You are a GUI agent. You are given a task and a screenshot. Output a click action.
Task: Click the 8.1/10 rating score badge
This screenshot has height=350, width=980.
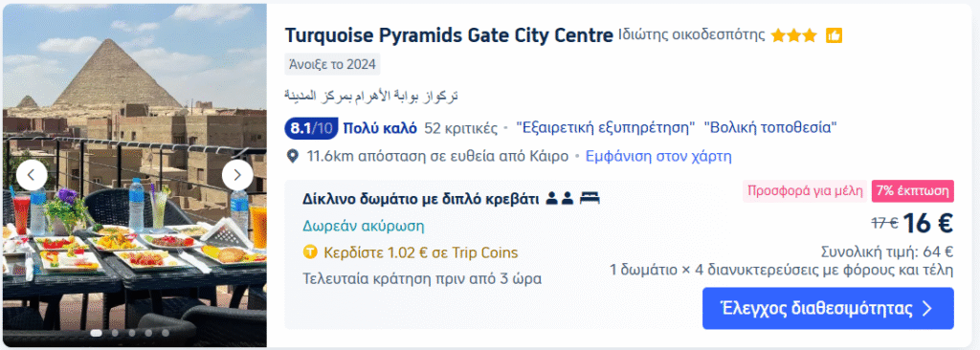pos(311,129)
